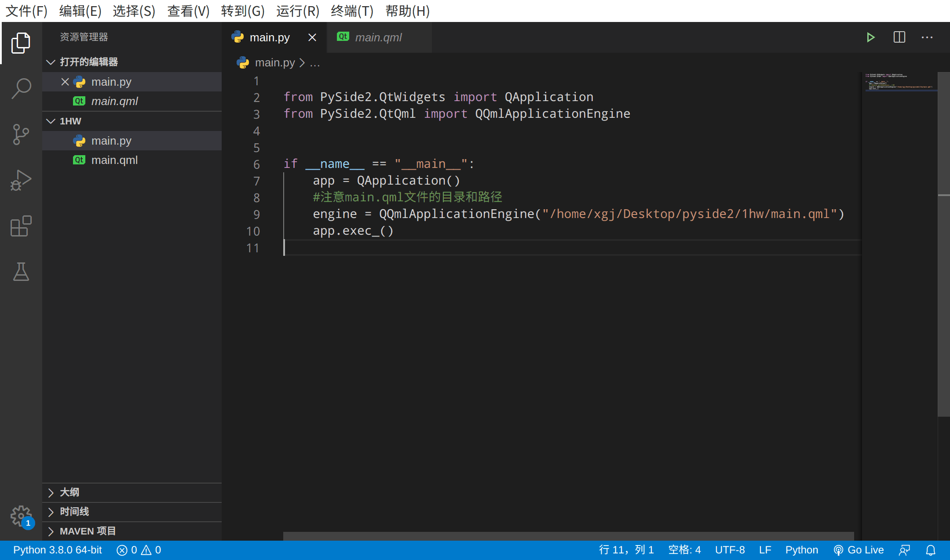Open main.py in 1HW folder
Screen dimensions: 950x560
pos(132,141)
